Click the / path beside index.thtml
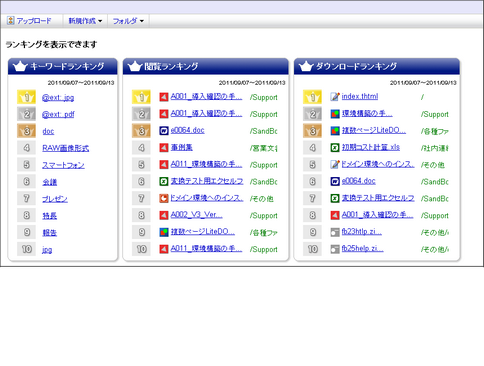 tap(422, 97)
